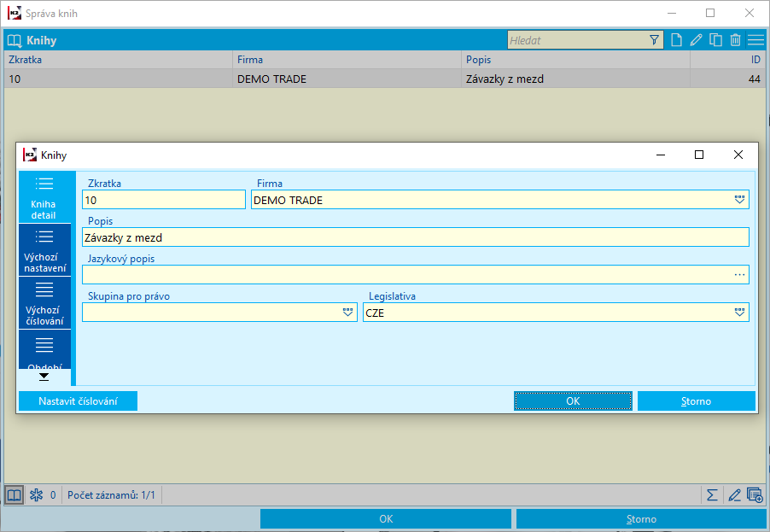Screen dimensions: 770x532
Task: Close the Knihy dialog window
Action: pos(738,155)
